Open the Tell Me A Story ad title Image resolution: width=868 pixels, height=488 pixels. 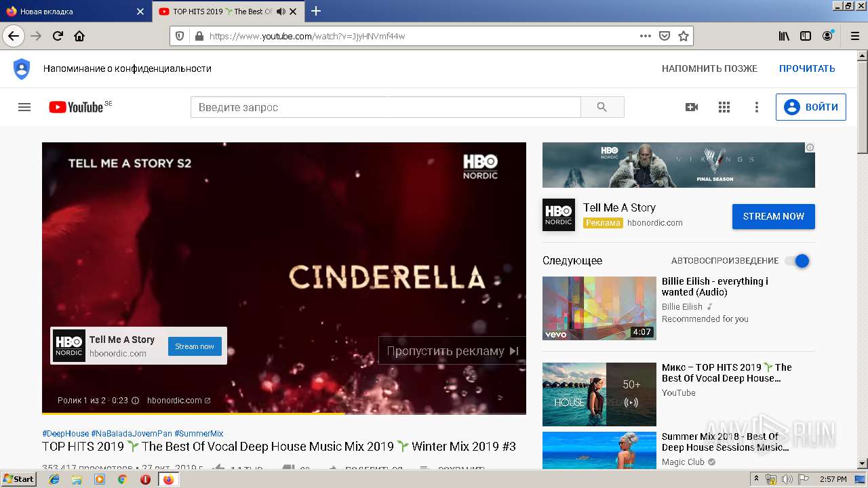tap(619, 207)
